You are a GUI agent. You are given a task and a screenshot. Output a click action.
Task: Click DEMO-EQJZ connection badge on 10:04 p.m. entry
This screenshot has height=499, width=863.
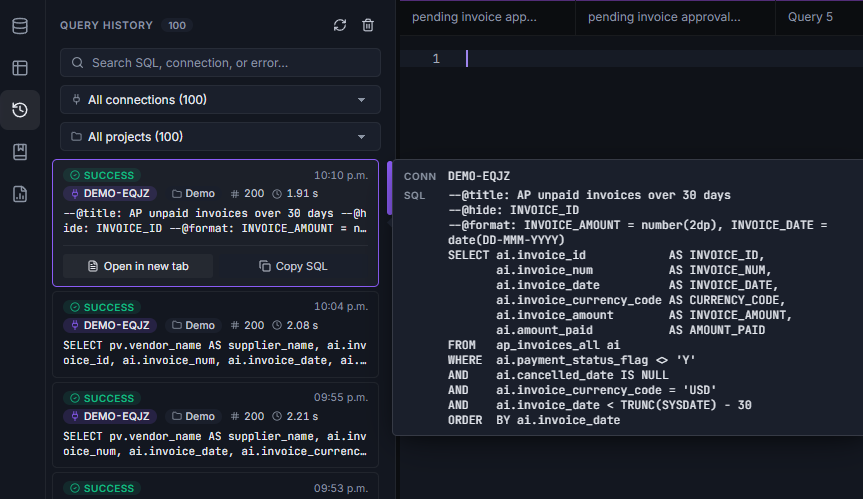click(110, 325)
